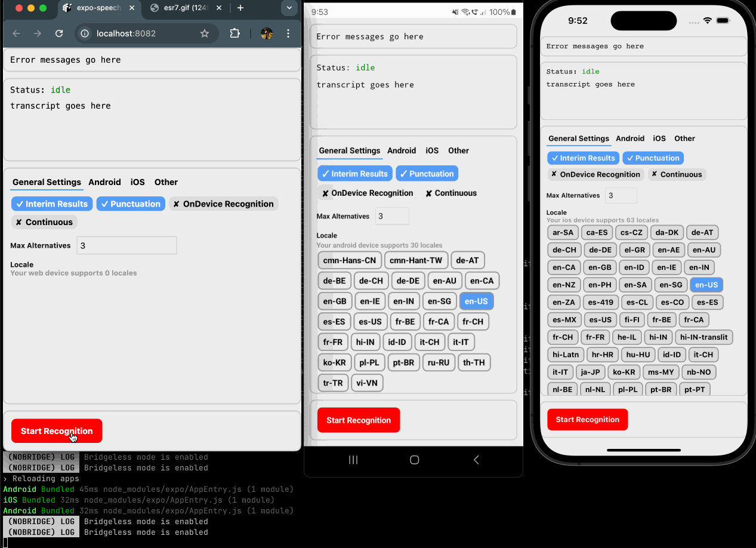Open the Chrome three-dot menu

point(289,33)
